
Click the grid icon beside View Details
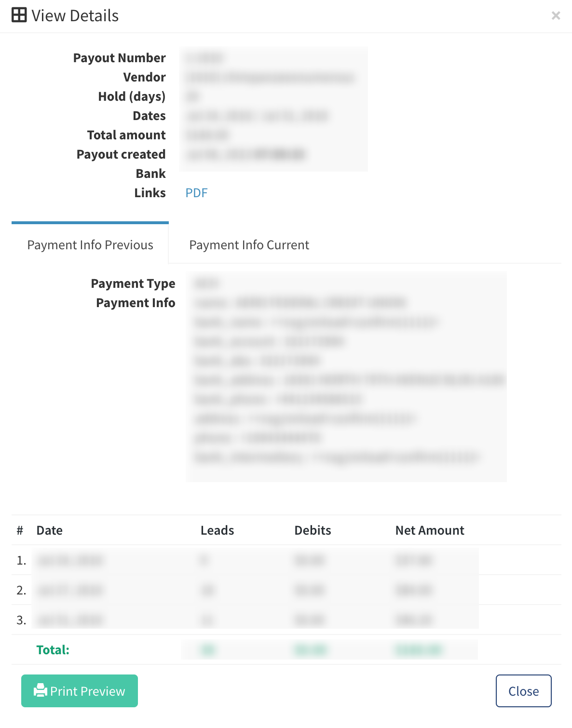pos(19,15)
